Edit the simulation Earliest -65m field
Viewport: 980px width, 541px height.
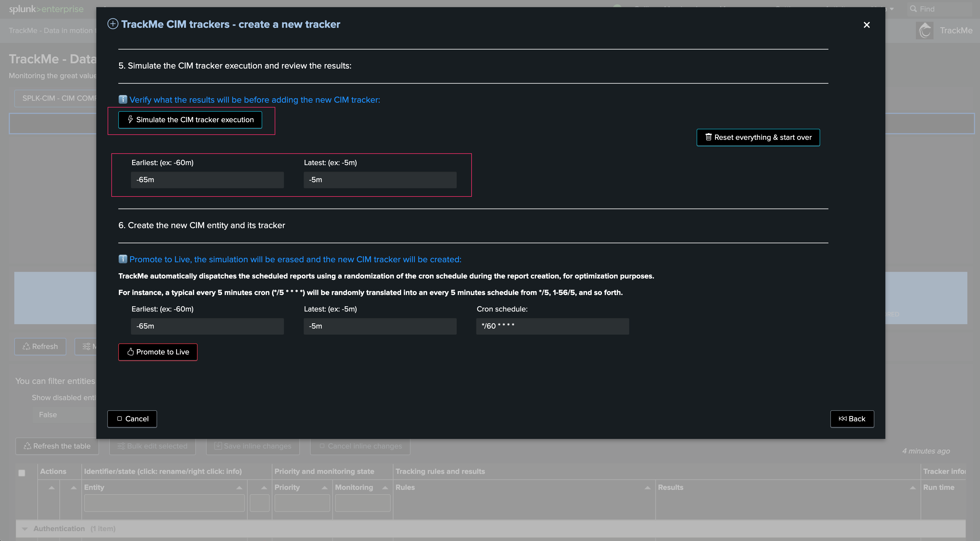(x=207, y=180)
